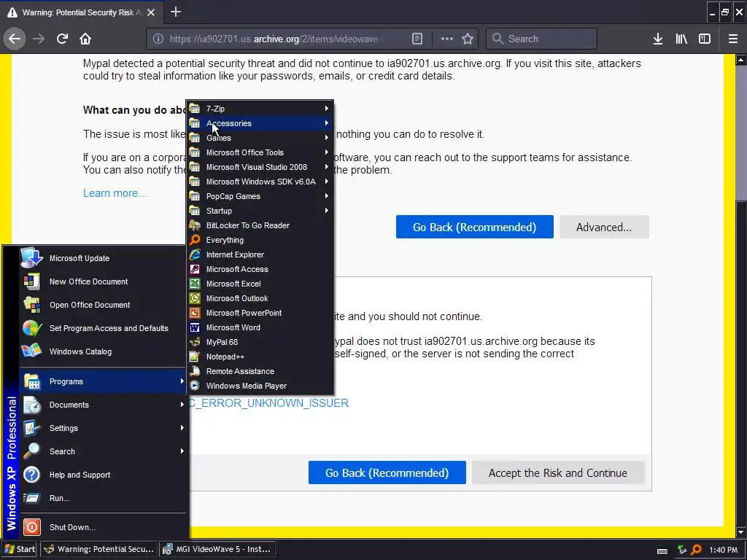747x560 pixels.
Task: Click the Advanced... button
Action: [604, 227]
